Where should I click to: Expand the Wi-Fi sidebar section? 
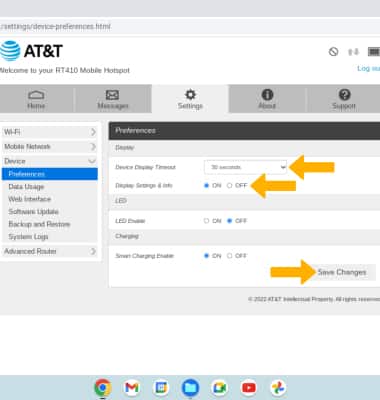[49, 132]
